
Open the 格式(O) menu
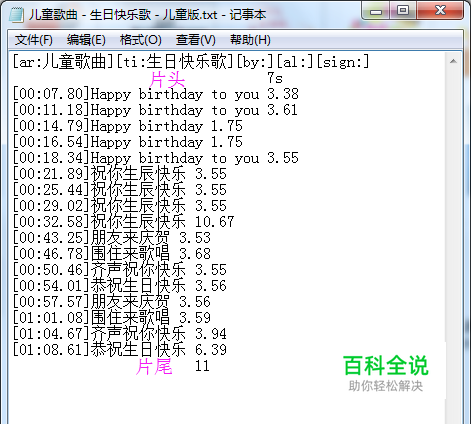(x=141, y=40)
